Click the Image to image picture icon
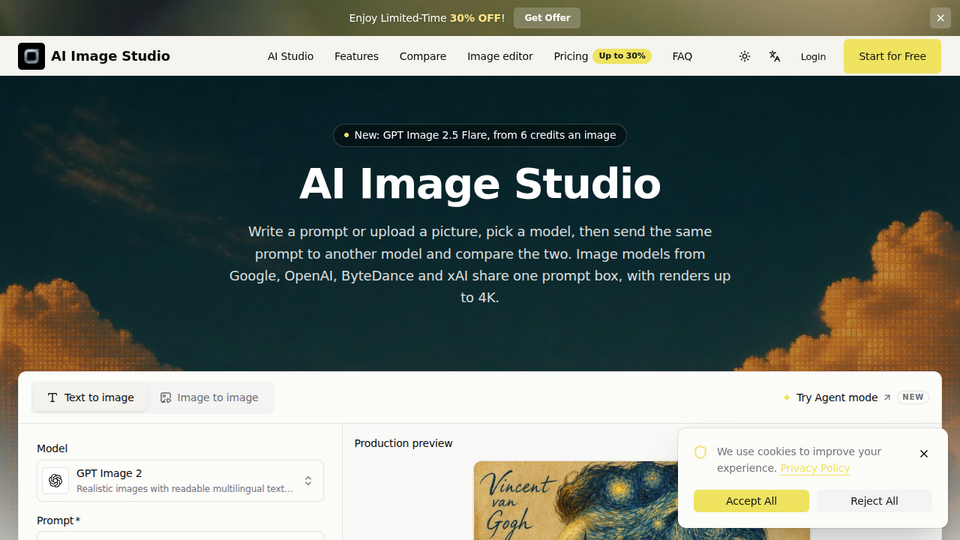Screen dimensions: 960x540 pos(165,398)
